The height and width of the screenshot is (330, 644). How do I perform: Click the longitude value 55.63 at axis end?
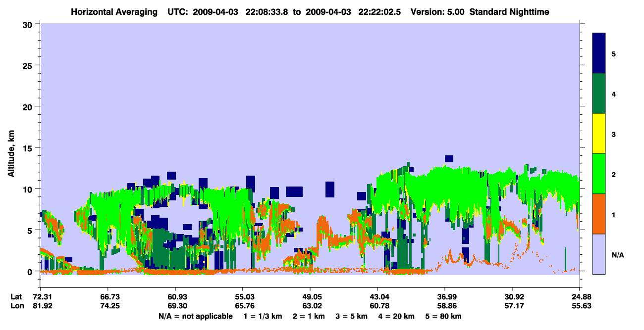pos(580,306)
